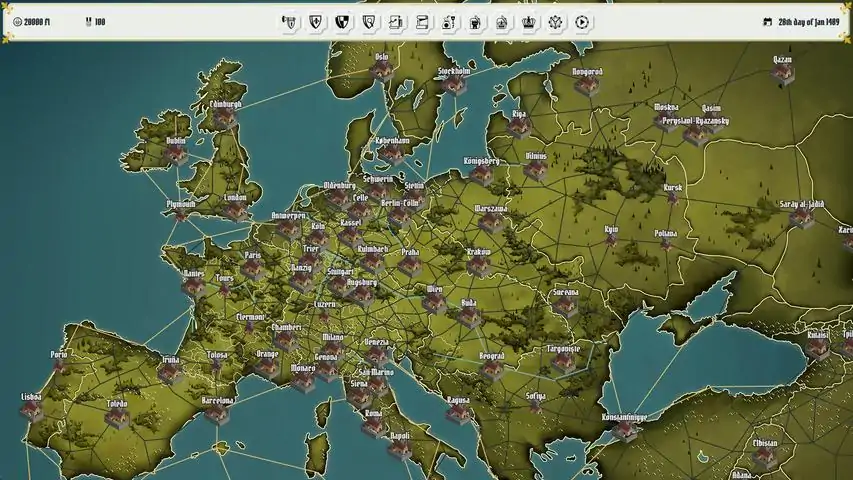853x480 pixels.
Task: Click the "Milano" city label
Action: pos(333,337)
